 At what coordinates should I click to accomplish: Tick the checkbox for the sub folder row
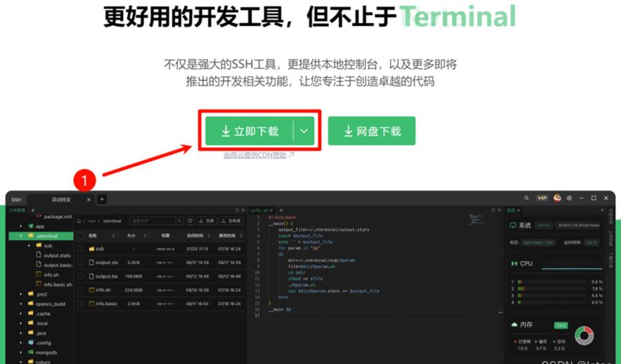tap(81, 249)
